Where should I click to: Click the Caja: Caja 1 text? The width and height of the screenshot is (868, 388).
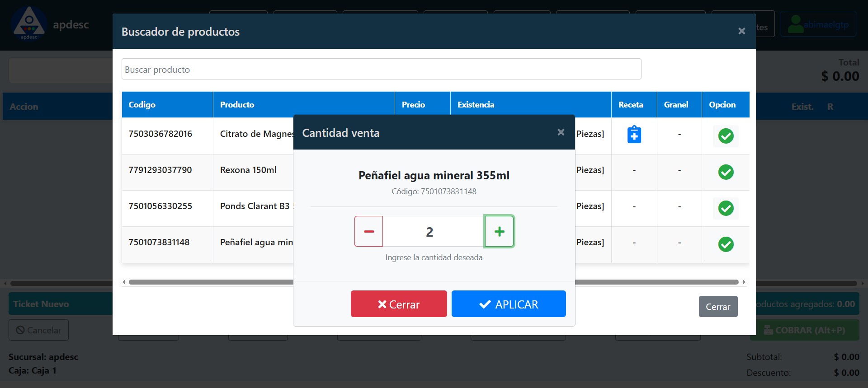coord(33,371)
